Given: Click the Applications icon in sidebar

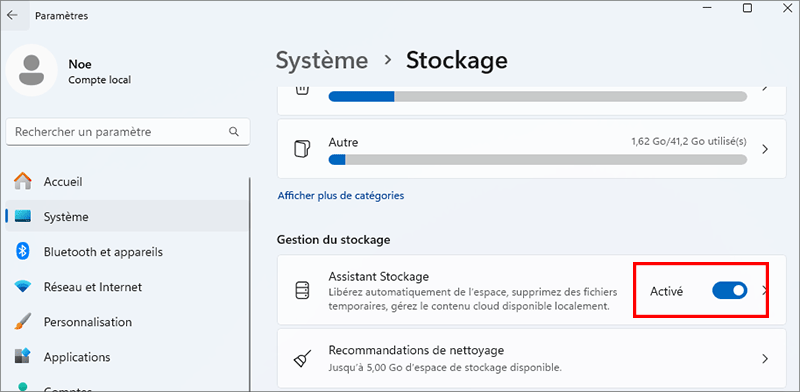Looking at the screenshot, I should click(23, 357).
